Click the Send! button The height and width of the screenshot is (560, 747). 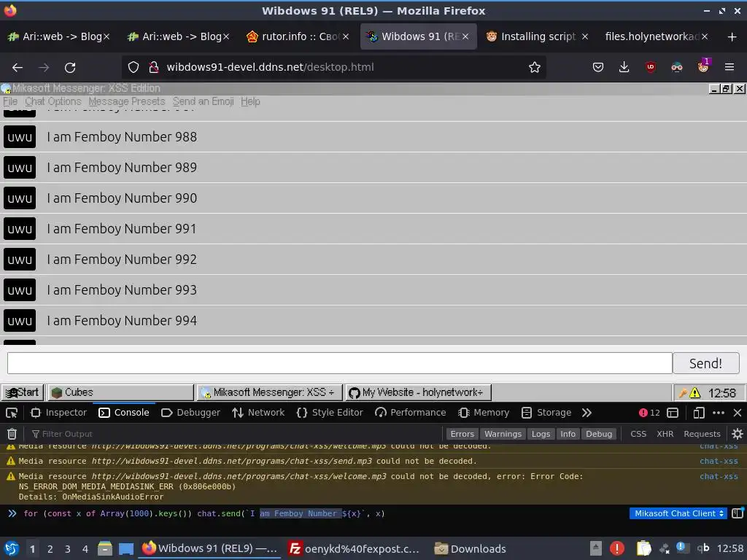(705, 363)
